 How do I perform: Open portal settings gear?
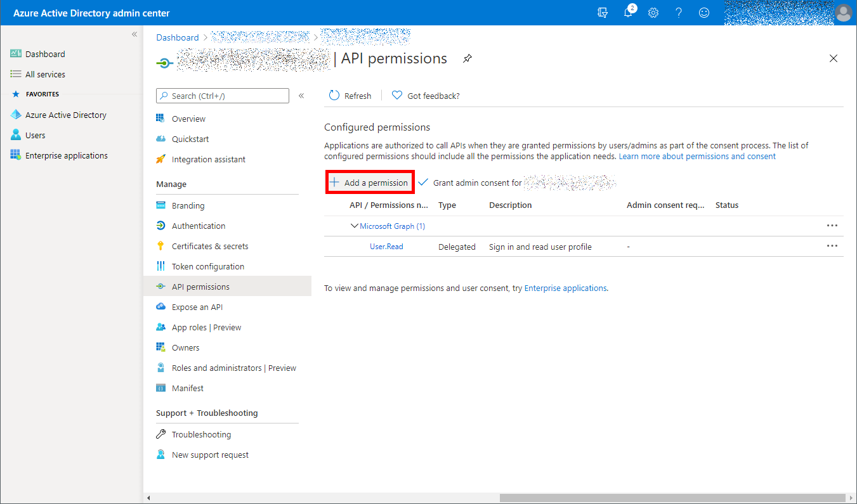click(653, 13)
